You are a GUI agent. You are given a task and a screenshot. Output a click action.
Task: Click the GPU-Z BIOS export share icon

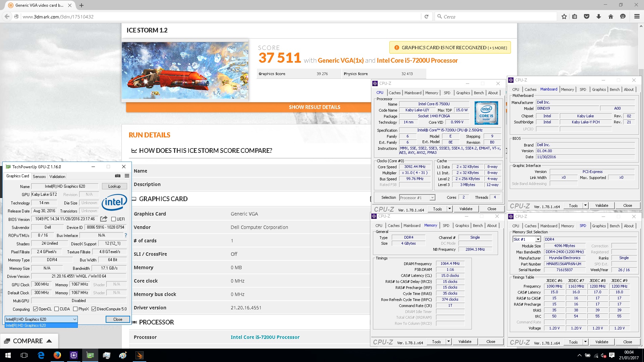coord(104,219)
